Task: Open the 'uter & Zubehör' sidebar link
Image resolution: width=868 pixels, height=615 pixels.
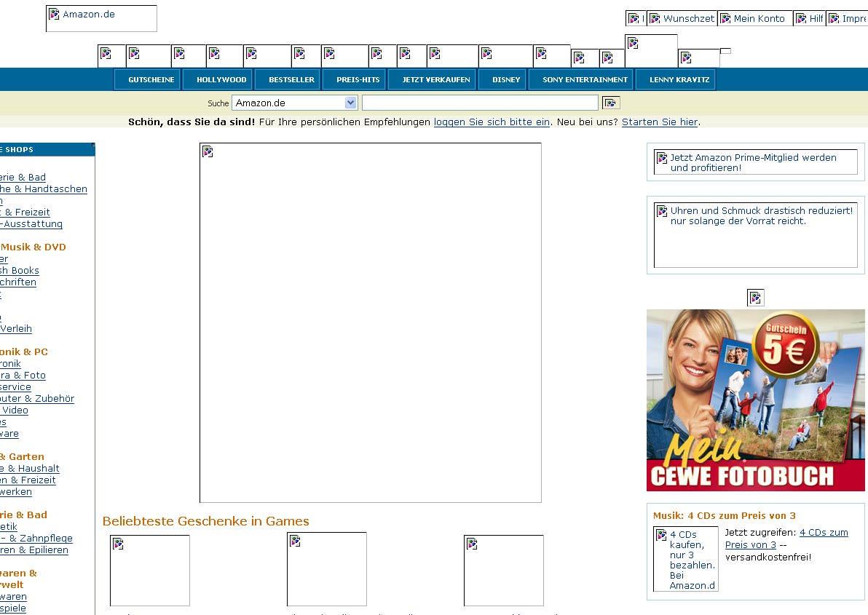Action: pos(37,399)
